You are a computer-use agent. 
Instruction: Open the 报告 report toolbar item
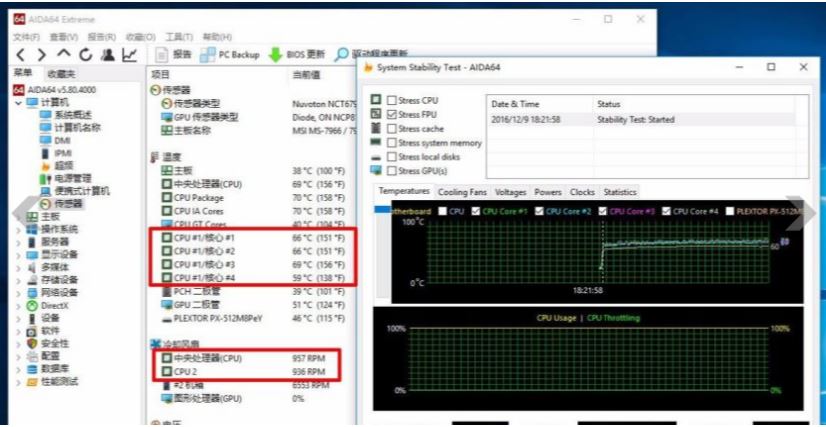coord(174,54)
